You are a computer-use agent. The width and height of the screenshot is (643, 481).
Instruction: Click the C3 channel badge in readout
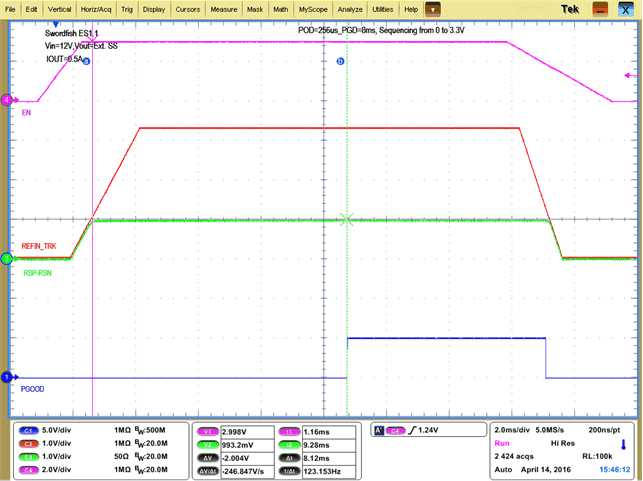[x=28, y=457]
